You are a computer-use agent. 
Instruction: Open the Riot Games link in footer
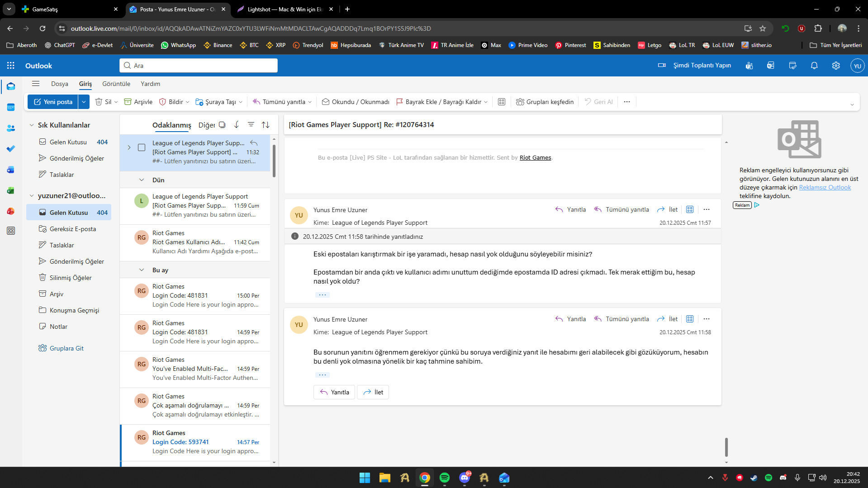coord(536,157)
